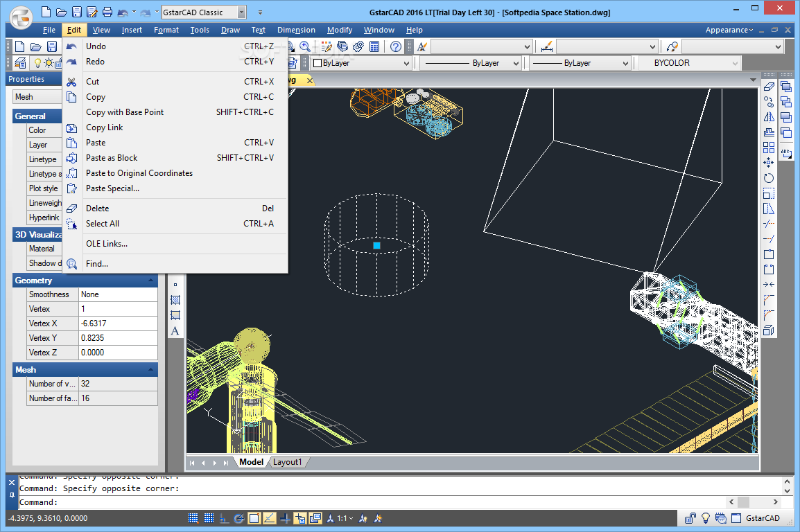The width and height of the screenshot is (800, 532).
Task: Open the Format menu
Action: coord(166,30)
